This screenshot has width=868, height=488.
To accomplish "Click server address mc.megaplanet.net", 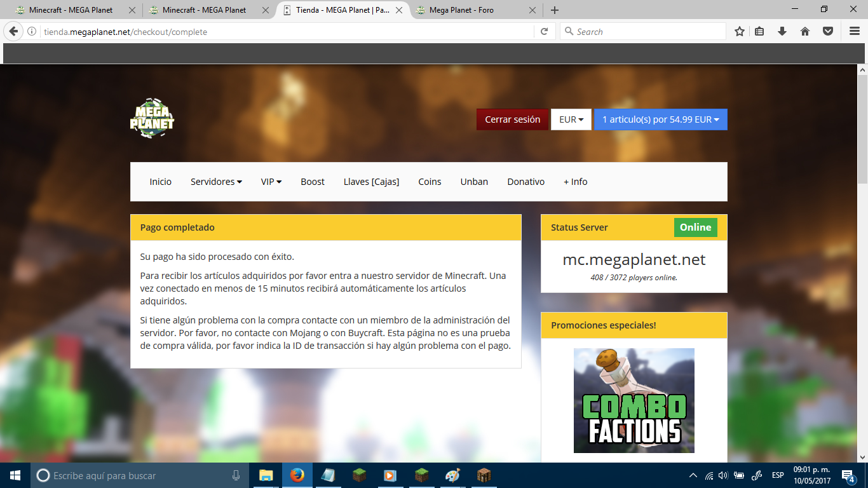I will click(x=634, y=260).
